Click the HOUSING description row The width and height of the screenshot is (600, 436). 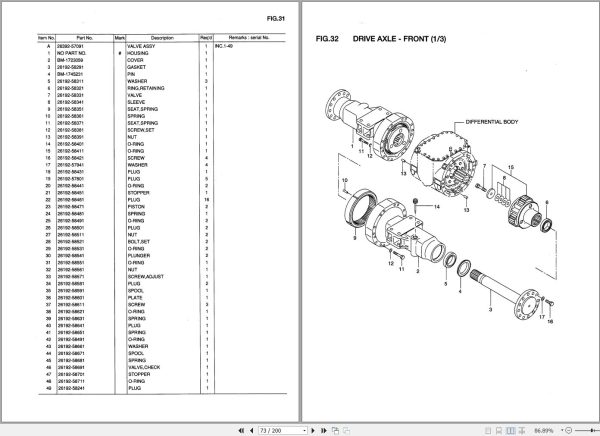(138, 53)
